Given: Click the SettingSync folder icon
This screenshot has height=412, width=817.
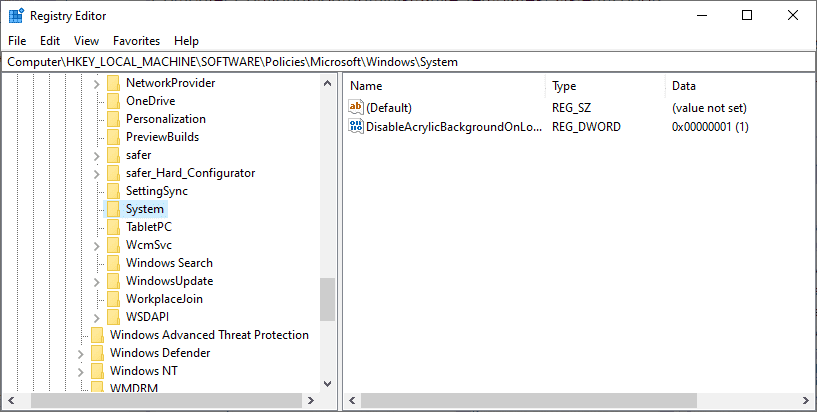Looking at the screenshot, I should pyautogui.click(x=113, y=191).
